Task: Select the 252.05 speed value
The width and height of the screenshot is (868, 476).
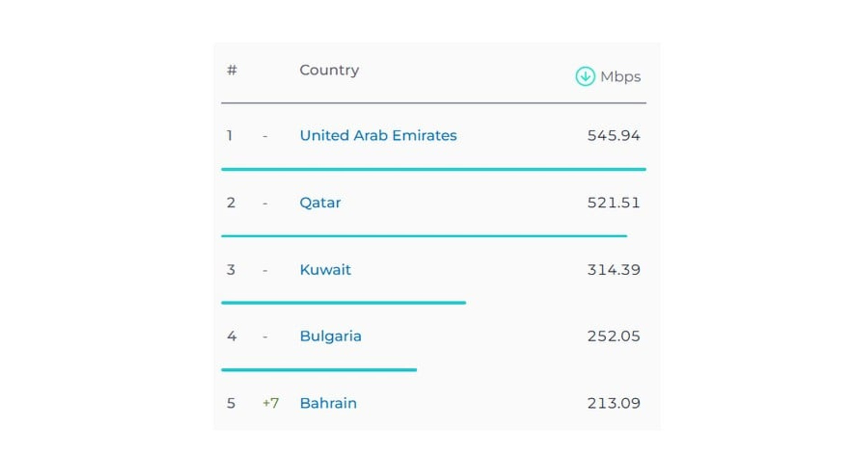Action: point(613,336)
